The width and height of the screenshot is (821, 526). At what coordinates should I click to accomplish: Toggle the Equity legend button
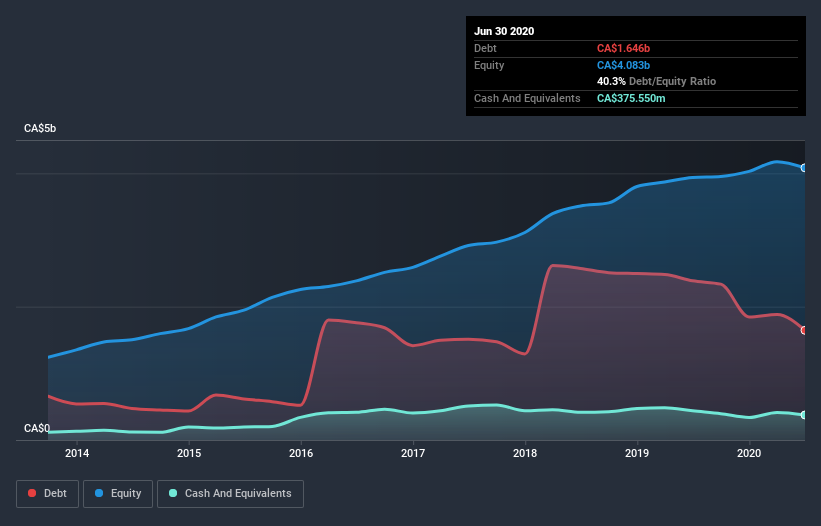pos(118,494)
